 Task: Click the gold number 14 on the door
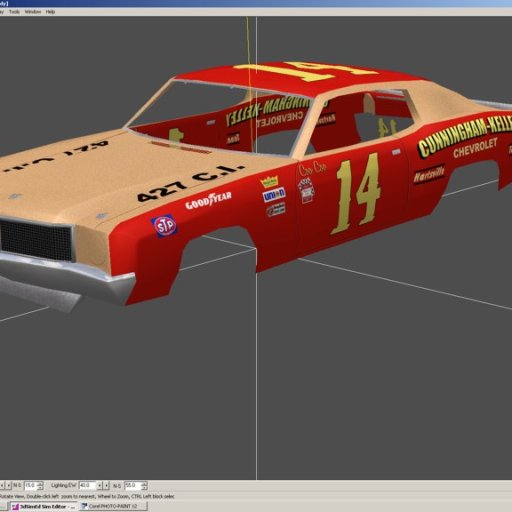pos(357,193)
